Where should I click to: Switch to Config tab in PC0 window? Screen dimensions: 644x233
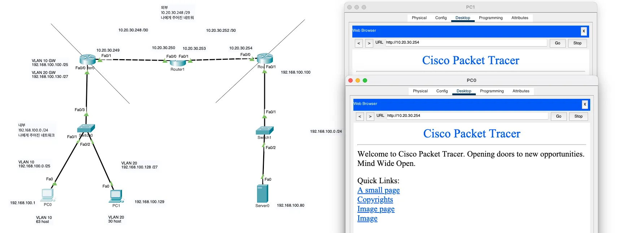click(x=442, y=91)
